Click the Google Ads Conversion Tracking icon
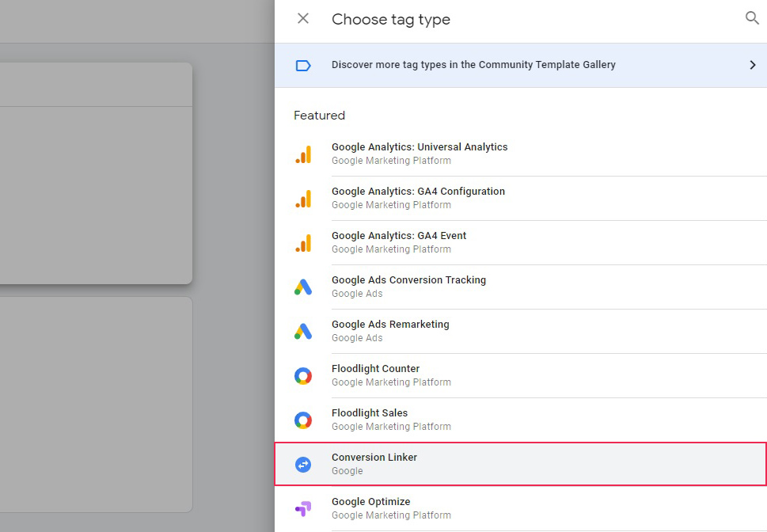Screen dimensions: 767x532 [303, 287]
